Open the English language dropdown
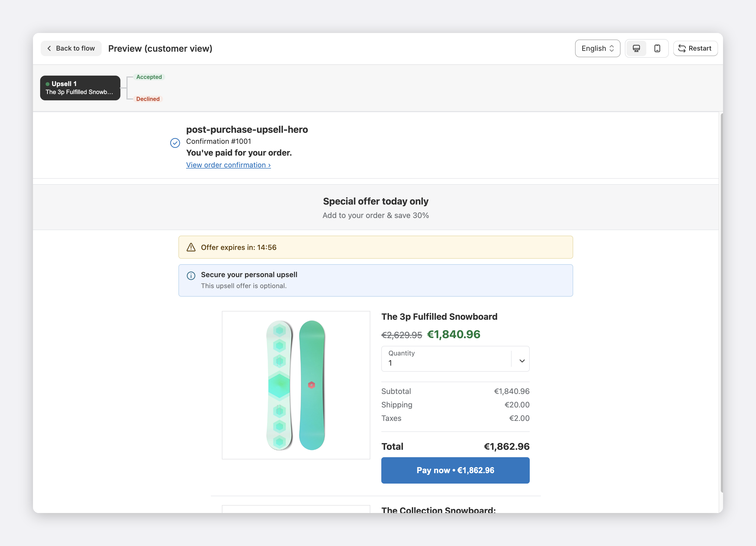The height and width of the screenshot is (546, 756). [597, 48]
